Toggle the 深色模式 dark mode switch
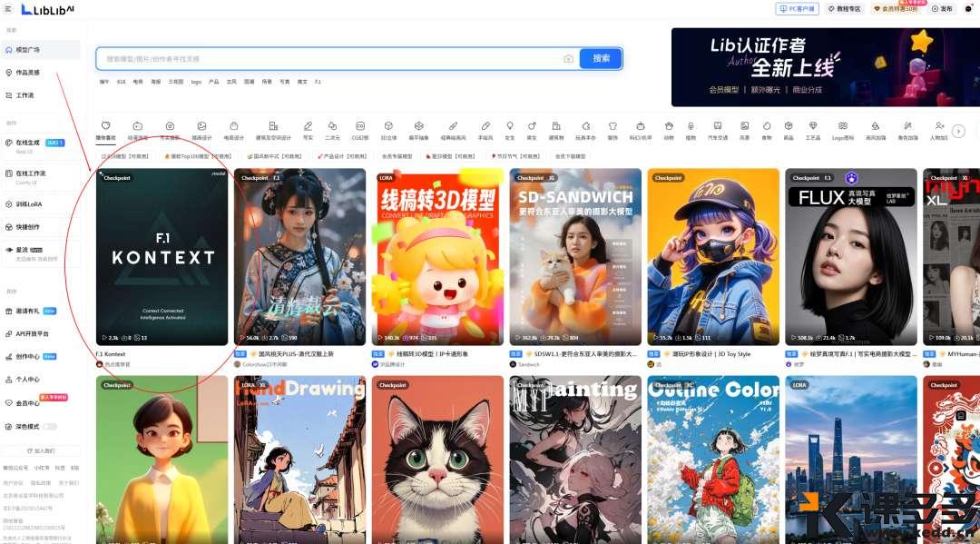Screen dimensions: 980x544 tap(49, 427)
